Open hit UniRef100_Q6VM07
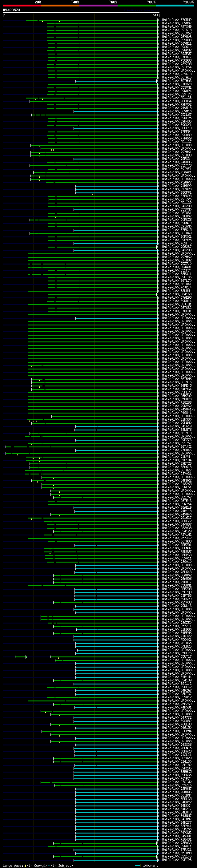The image size is (197, 868). pyautogui.click(x=177, y=23)
